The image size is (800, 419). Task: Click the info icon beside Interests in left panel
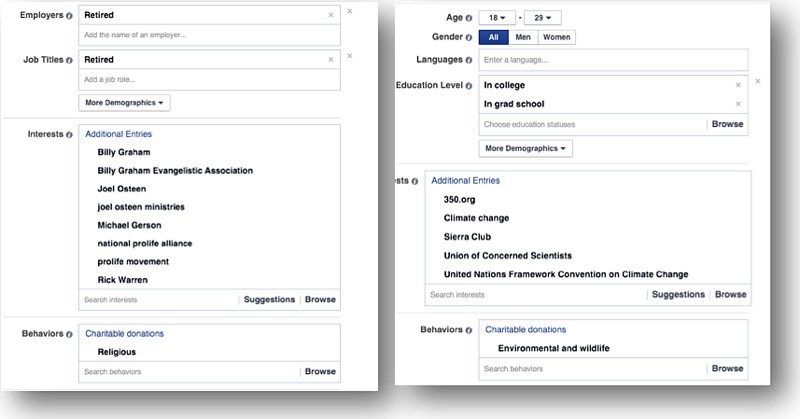pos(69,135)
